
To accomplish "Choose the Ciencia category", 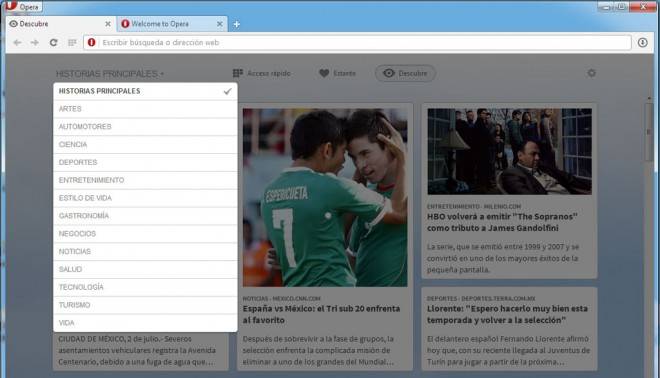I will click(145, 144).
